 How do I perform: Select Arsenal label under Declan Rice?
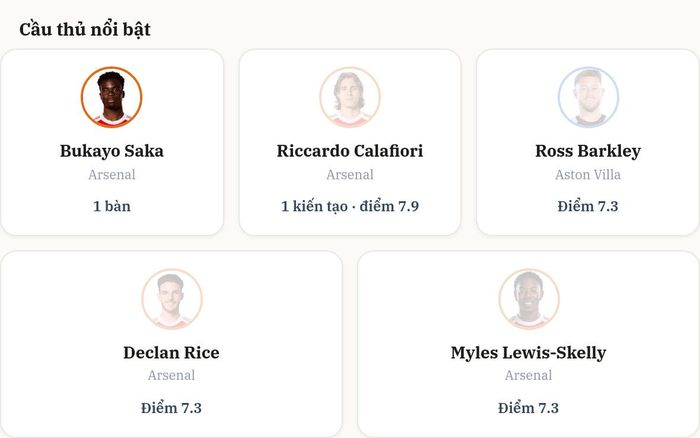pyautogui.click(x=171, y=375)
